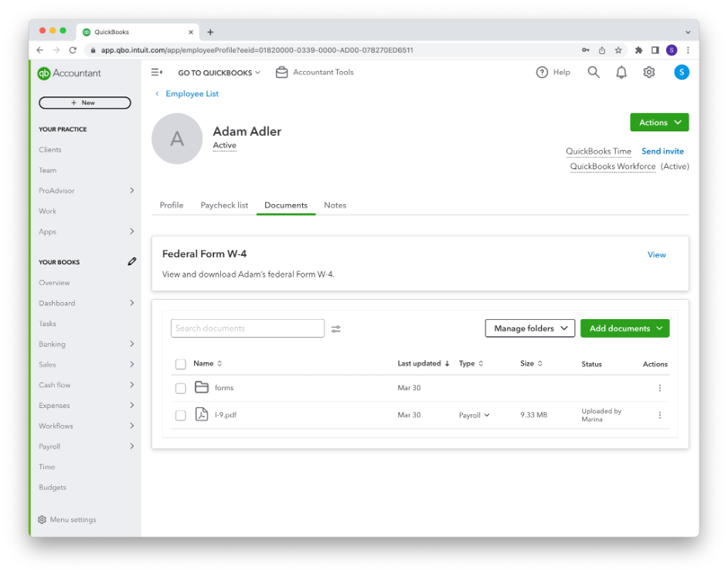728x575 pixels.
Task: Open the I-9.pdf file name
Action: tap(226, 415)
